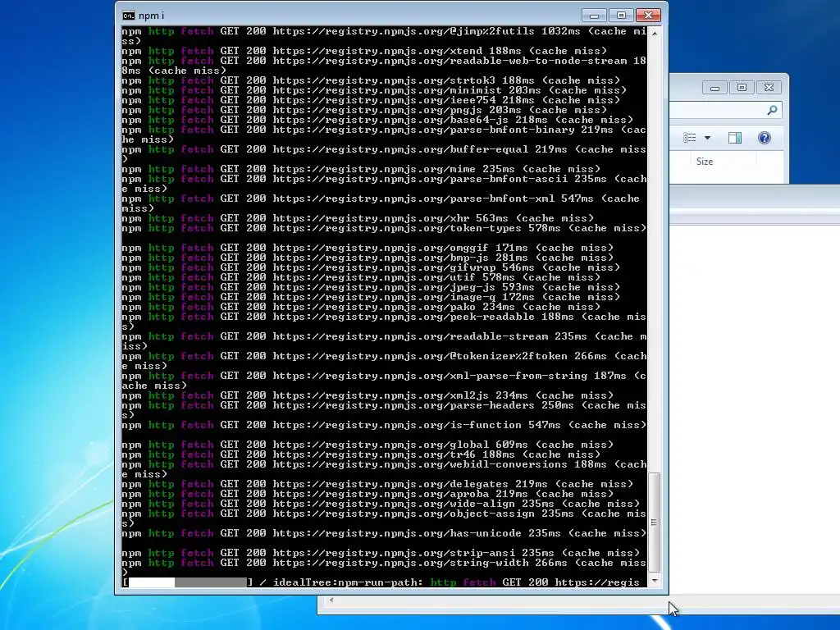The height and width of the screenshot is (630, 840).
Task: Click the xml2js 234ms fetch line
Action: point(367,395)
